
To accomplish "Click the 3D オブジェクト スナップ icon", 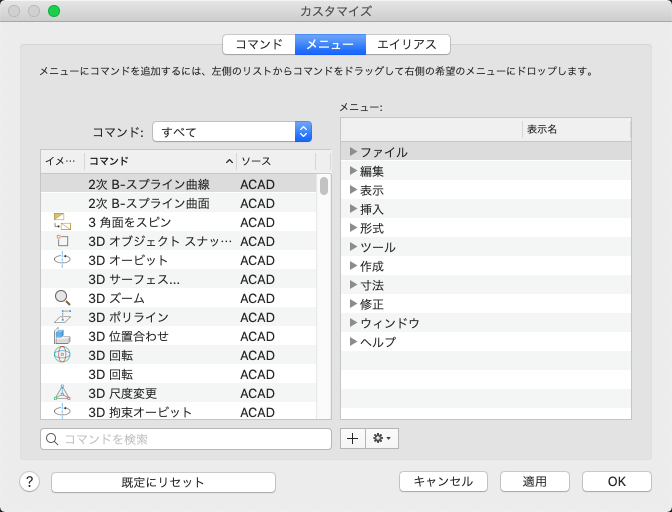I will 61,241.
